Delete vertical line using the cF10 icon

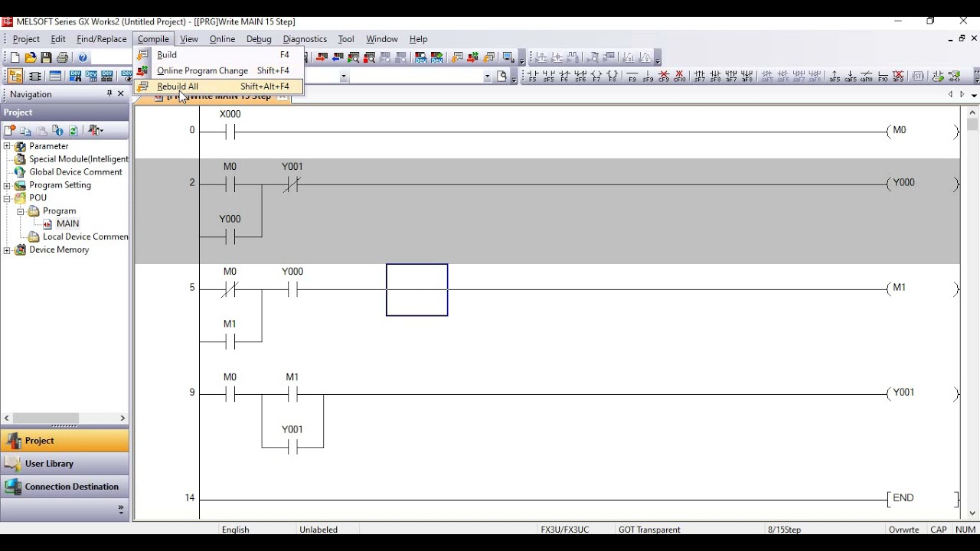point(679,77)
